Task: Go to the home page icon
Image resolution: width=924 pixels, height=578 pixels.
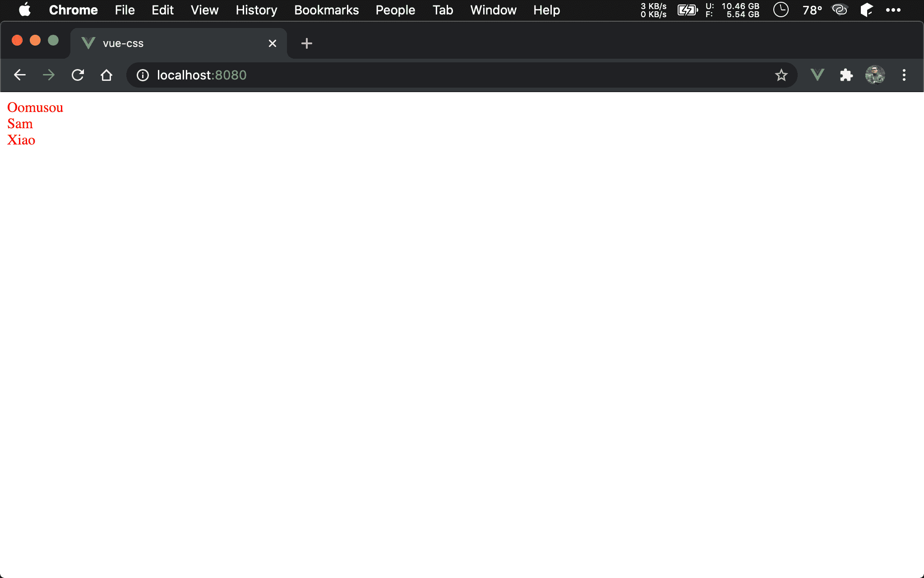Action: click(x=106, y=75)
